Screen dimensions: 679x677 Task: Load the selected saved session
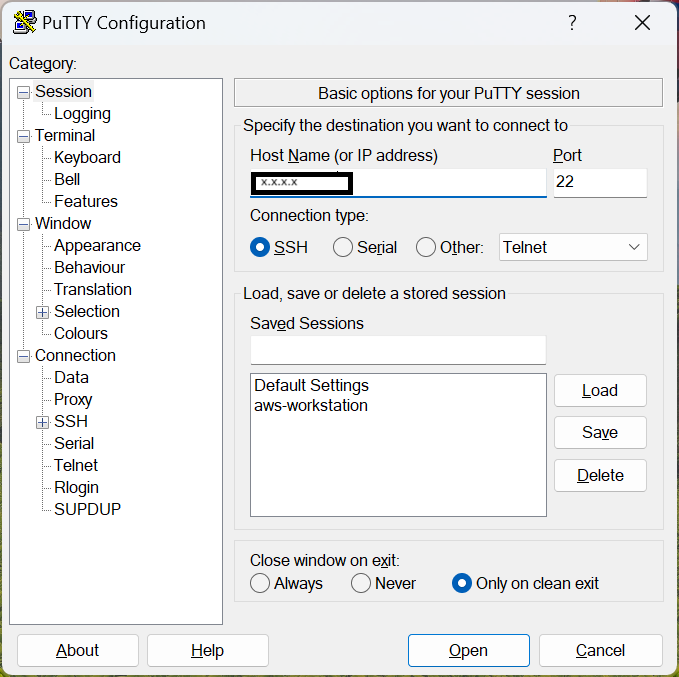click(x=600, y=391)
